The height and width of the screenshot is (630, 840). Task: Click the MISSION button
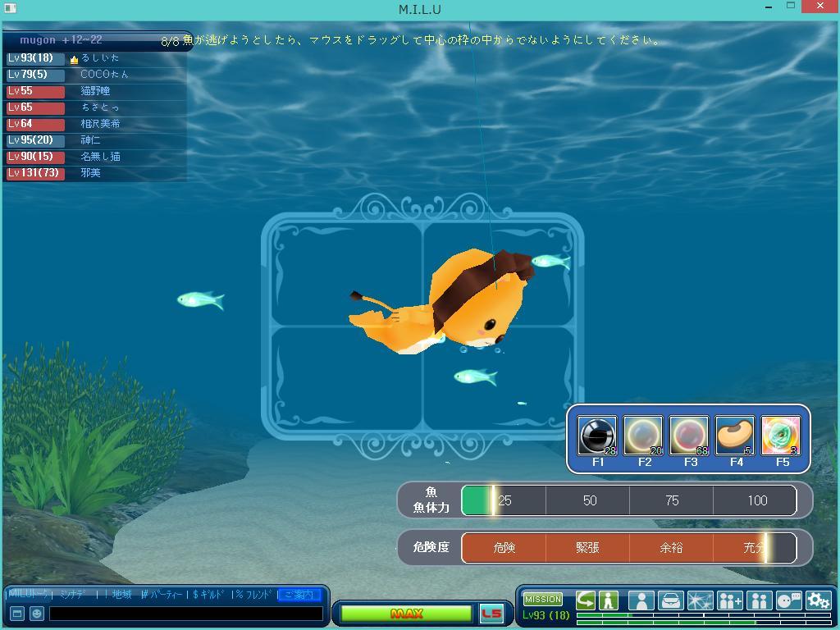pos(543,600)
